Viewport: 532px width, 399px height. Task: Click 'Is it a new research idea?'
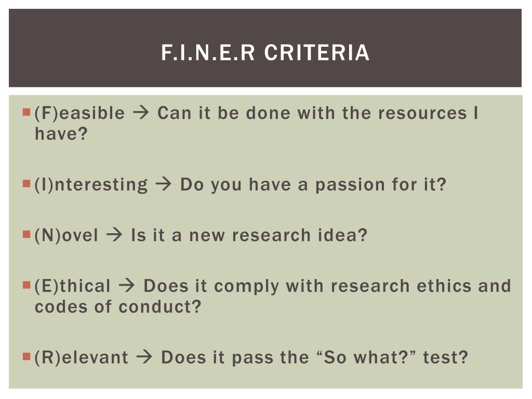(x=249, y=235)
